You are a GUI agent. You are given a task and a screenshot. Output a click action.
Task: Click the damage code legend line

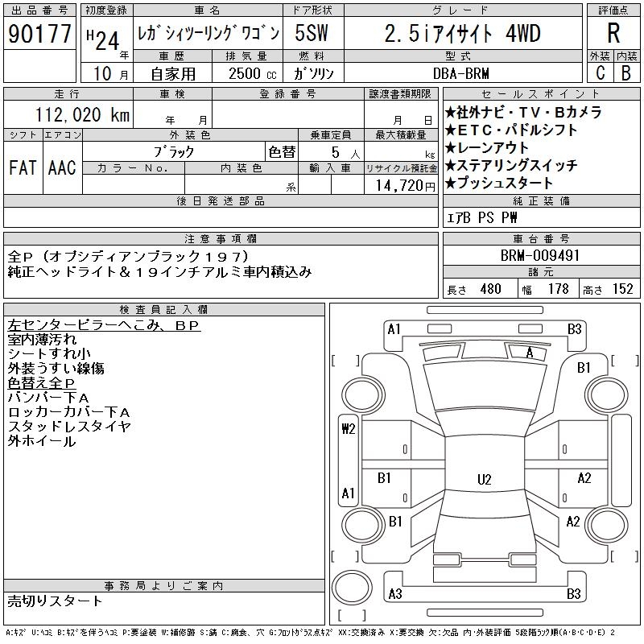pos(311,633)
